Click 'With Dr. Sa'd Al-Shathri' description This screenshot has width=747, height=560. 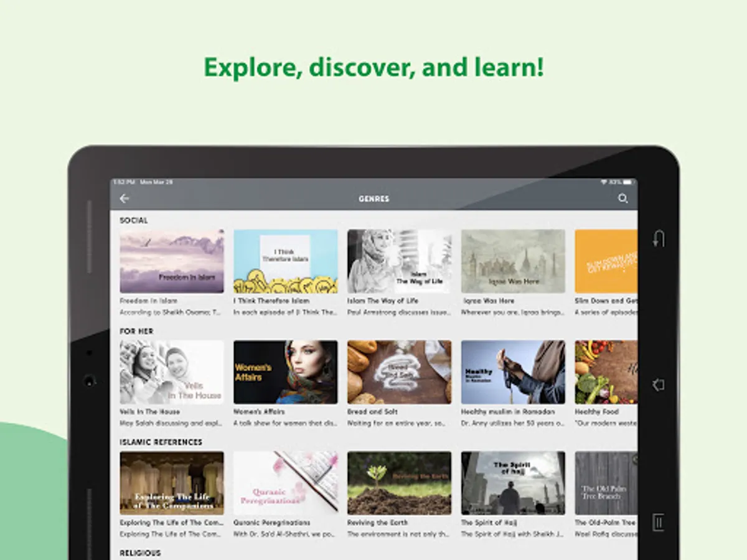[285, 534]
